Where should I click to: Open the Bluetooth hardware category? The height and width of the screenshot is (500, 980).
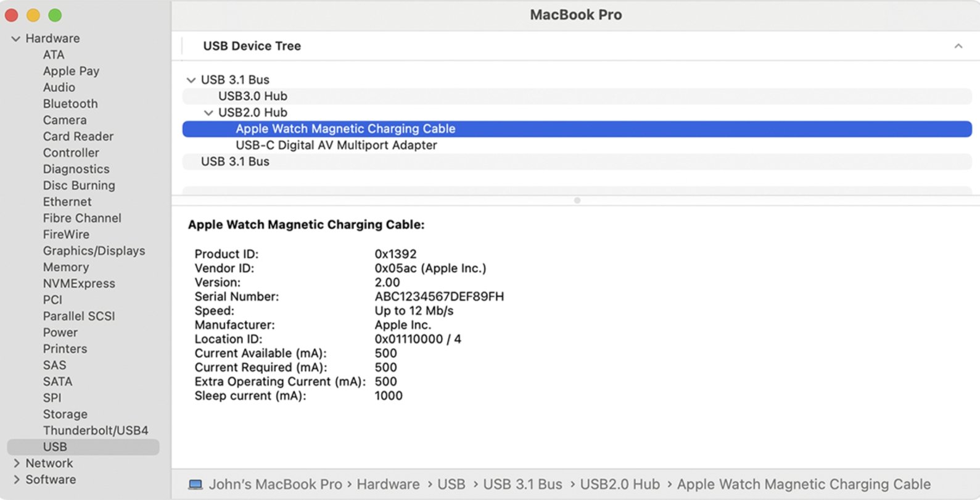(70, 104)
